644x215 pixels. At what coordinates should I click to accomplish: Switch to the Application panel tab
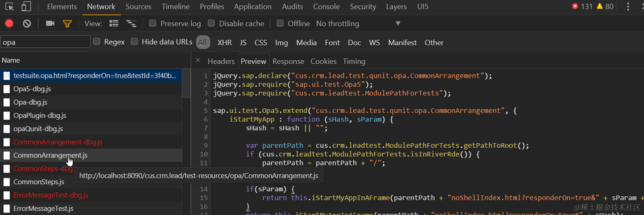(x=253, y=7)
